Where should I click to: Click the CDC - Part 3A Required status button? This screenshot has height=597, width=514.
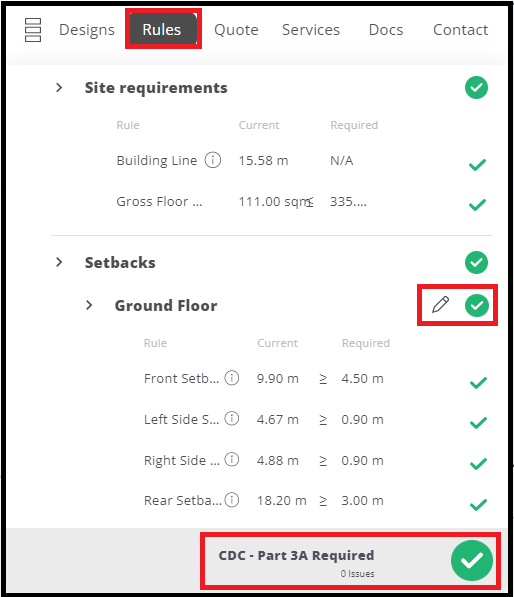click(350, 561)
